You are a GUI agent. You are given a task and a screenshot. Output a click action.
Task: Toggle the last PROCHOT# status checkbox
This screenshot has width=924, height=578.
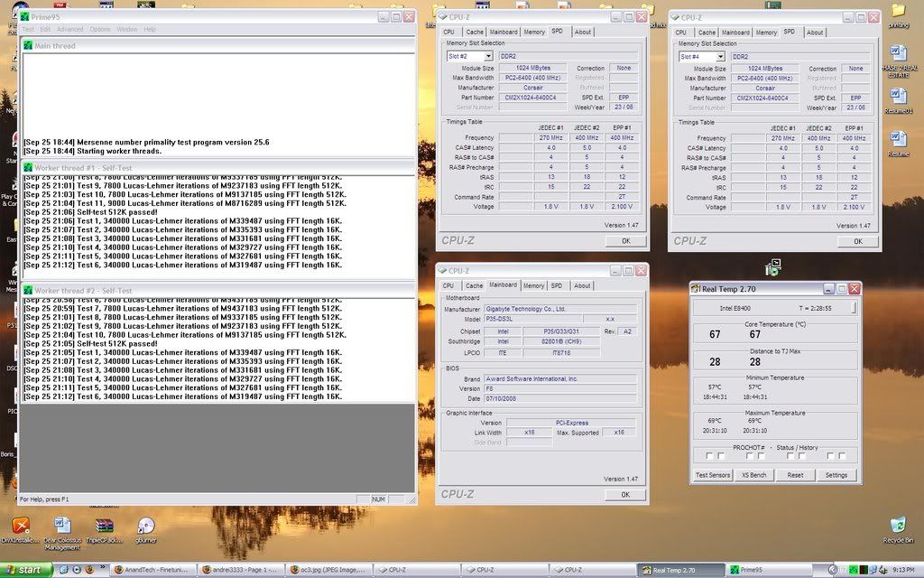click(x=841, y=456)
